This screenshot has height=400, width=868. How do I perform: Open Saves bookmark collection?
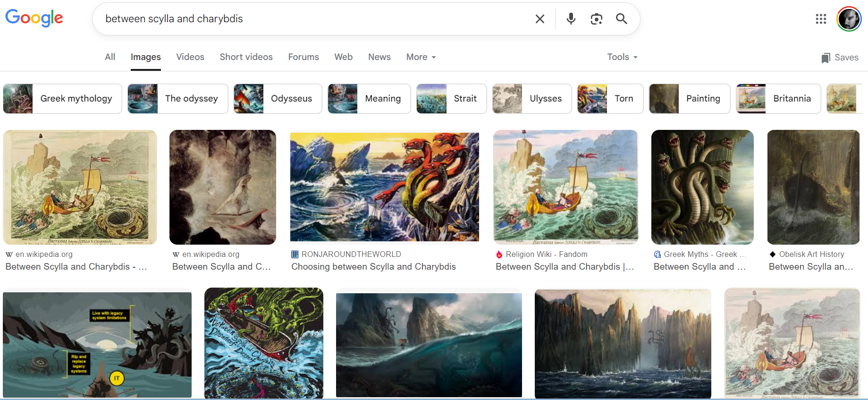click(x=840, y=58)
